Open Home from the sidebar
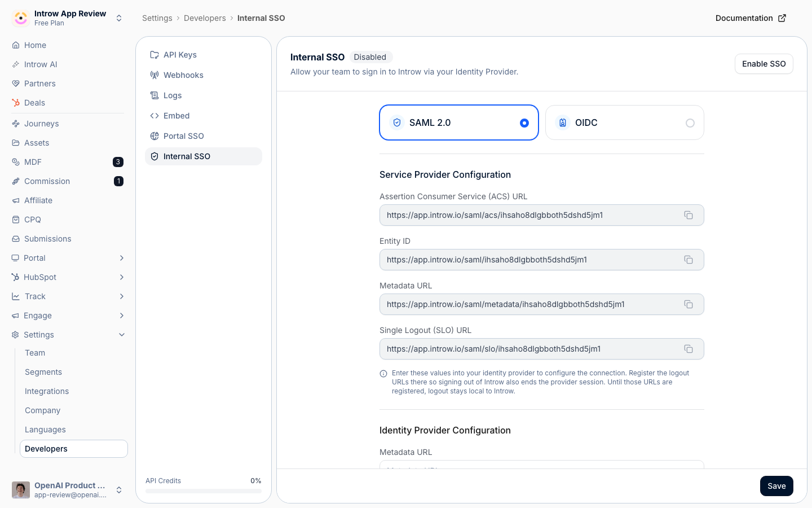This screenshot has width=812, height=508. pyautogui.click(x=68, y=45)
